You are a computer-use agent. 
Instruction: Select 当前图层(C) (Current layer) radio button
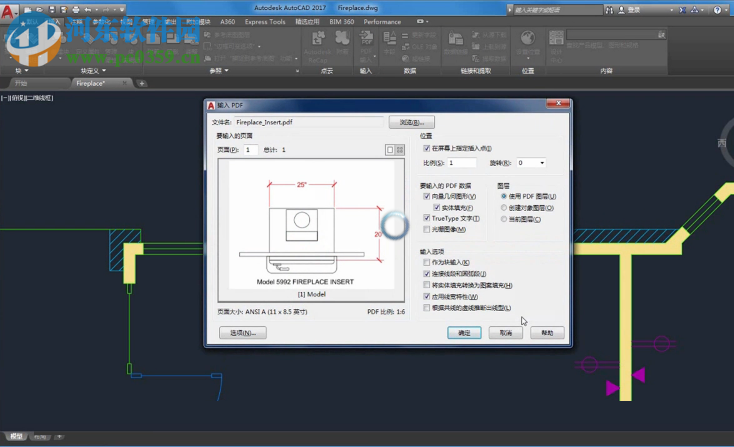click(x=504, y=219)
